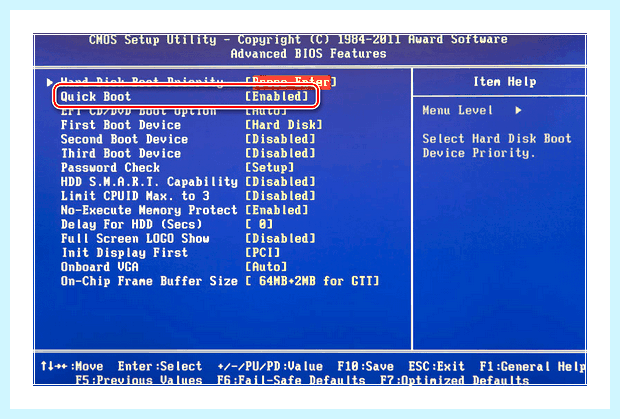Click the Menu Level arrow indicator

click(518, 110)
